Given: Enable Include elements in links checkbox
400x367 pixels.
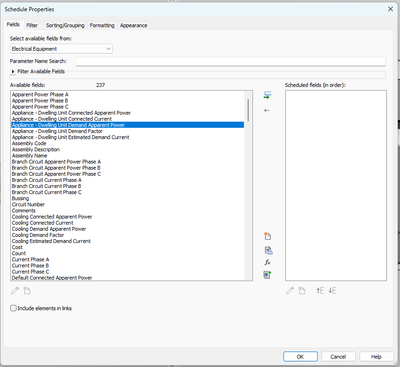Looking at the screenshot, I should click(13, 308).
